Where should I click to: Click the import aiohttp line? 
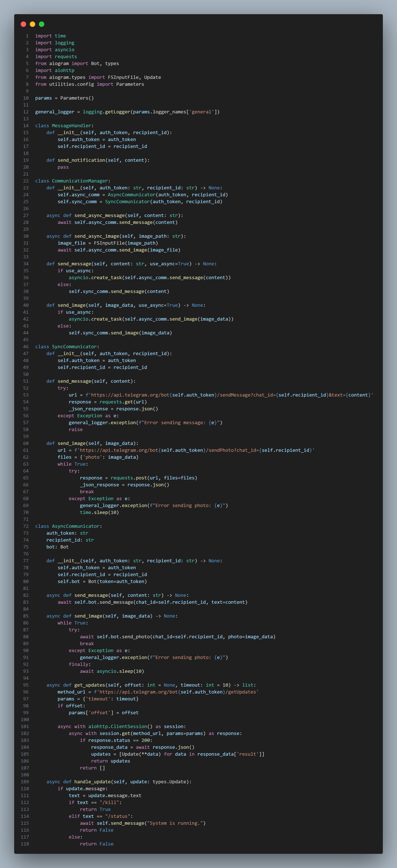tap(54, 70)
